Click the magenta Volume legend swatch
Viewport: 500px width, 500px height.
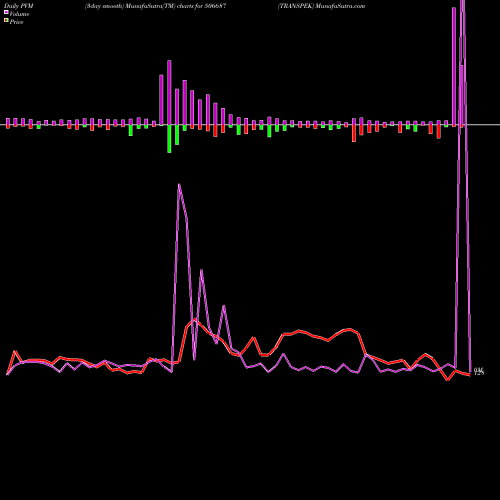click(6, 12)
